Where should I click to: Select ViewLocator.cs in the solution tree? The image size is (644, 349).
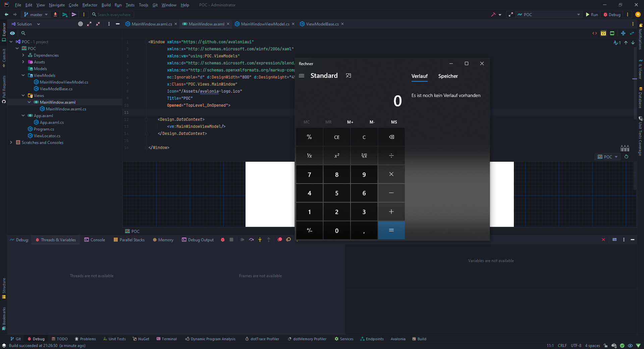pyautogui.click(x=47, y=136)
